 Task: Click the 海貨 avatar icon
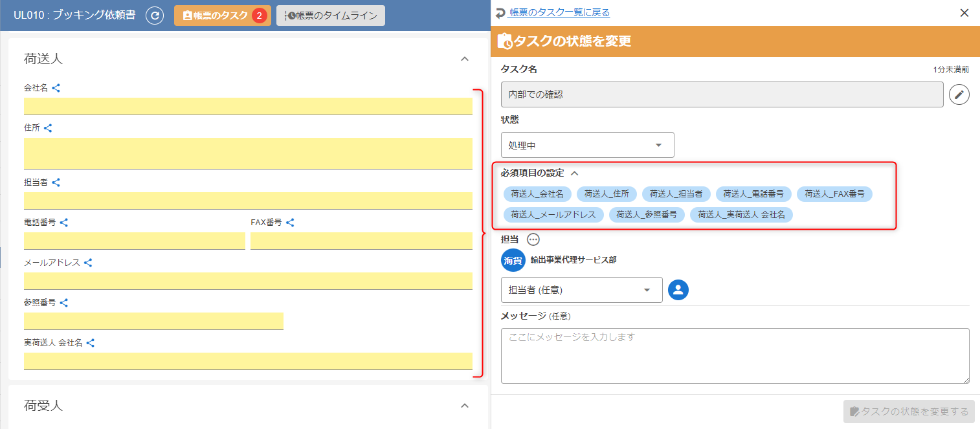click(513, 260)
